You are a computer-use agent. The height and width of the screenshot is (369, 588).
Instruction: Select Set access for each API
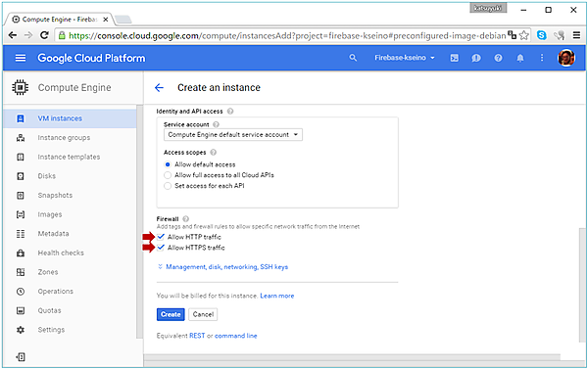point(168,186)
